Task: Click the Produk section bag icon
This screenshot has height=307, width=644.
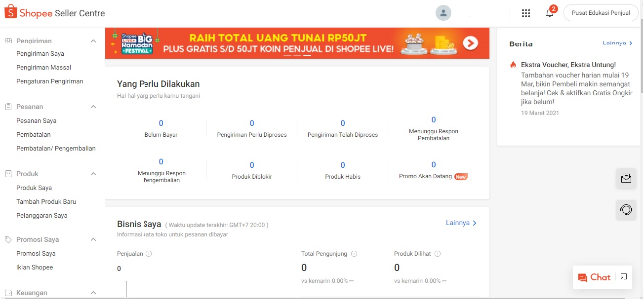Action: (8, 174)
